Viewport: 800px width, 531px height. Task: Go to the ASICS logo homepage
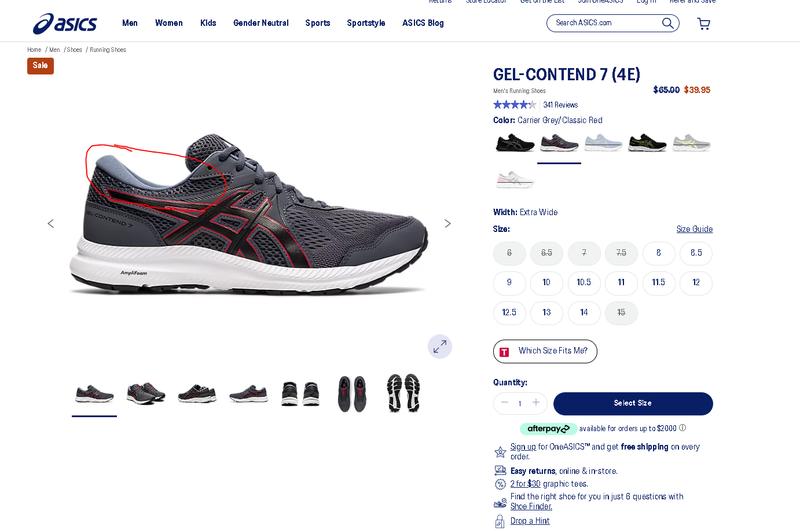65,23
